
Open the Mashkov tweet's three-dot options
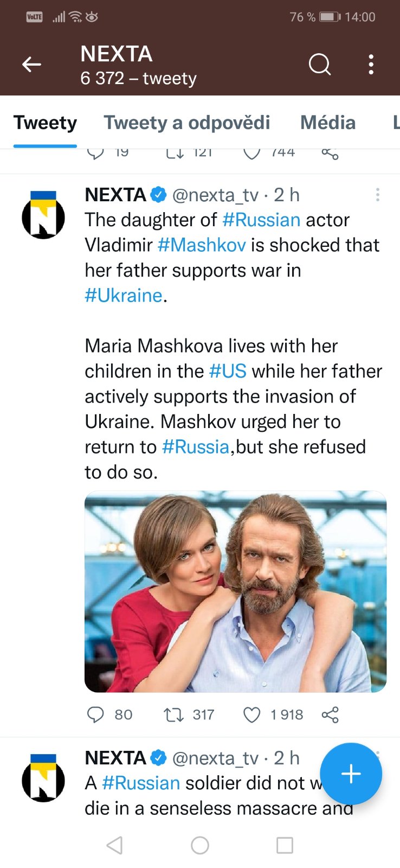377,195
